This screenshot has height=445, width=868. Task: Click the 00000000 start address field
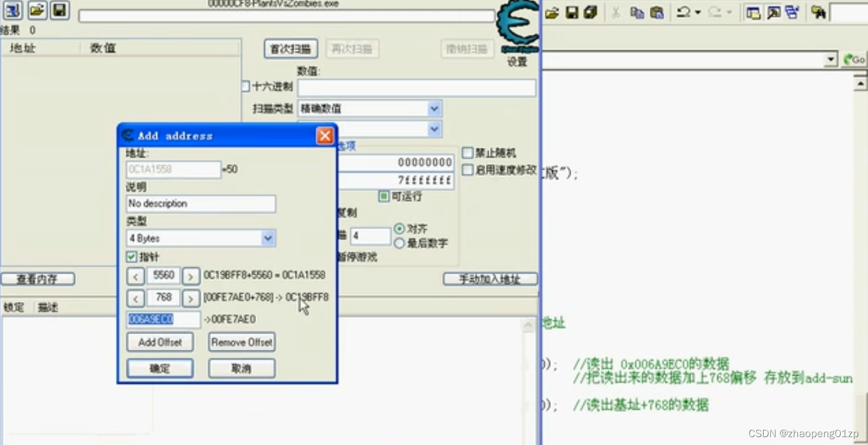[395, 162]
